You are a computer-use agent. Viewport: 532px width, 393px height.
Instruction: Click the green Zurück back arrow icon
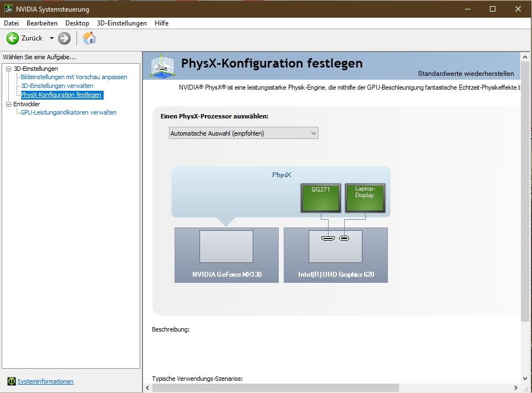pyautogui.click(x=13, y=38)
